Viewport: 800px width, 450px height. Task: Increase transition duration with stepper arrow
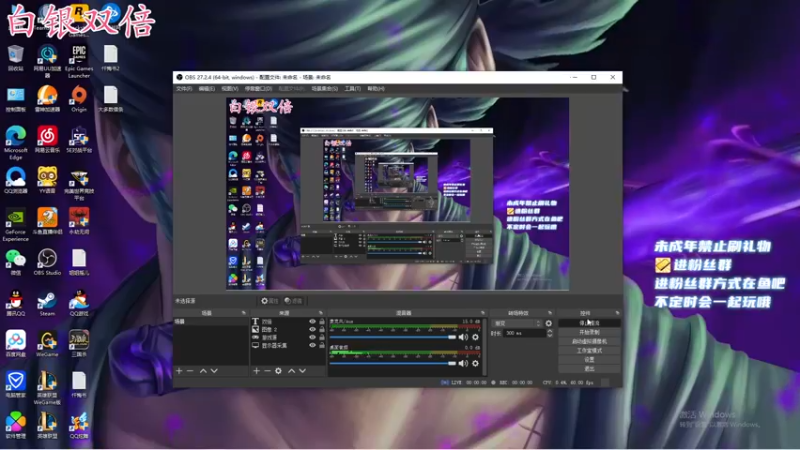[x=549, y=331]
